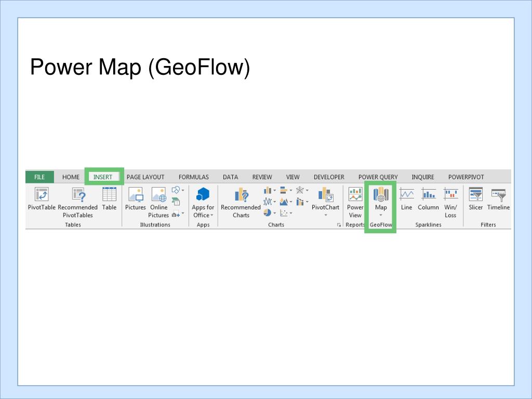Click the scatter chart icon

click(x=284, y=212)
